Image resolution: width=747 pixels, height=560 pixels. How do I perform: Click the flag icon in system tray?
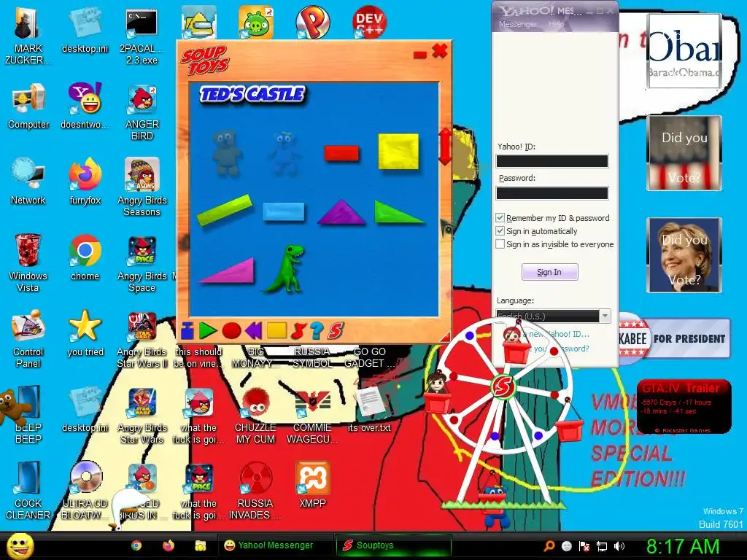584,546
